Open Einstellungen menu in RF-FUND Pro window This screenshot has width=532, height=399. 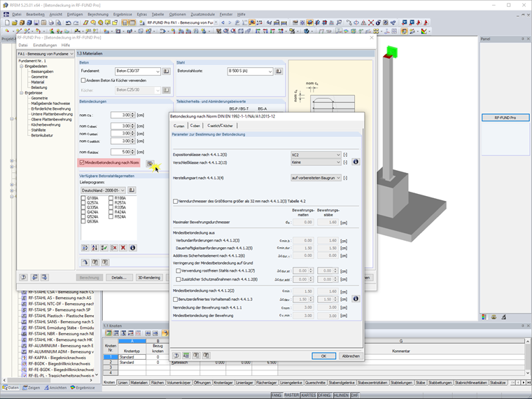click(x=45, y=45)
